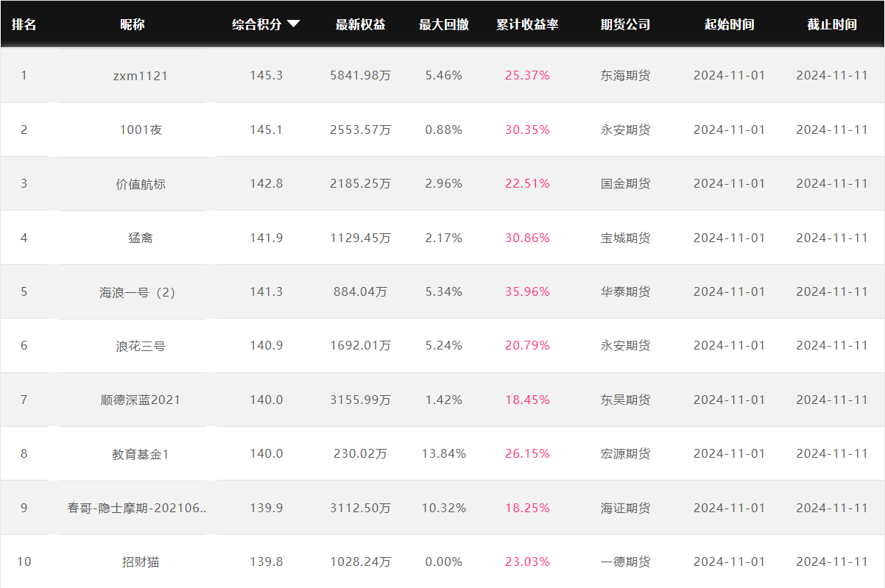Click the equity value 1692.01万

[x=361, y=345]
